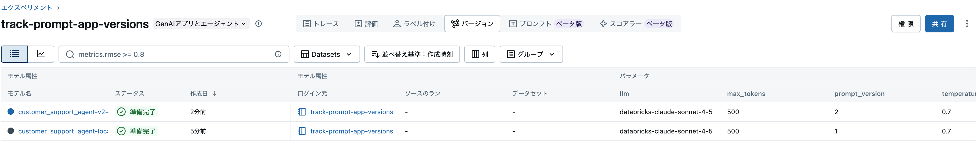980x164 pixels.
Task: Click 準備完了 status in the 5分前 row
Action: (x=137, y=131)
